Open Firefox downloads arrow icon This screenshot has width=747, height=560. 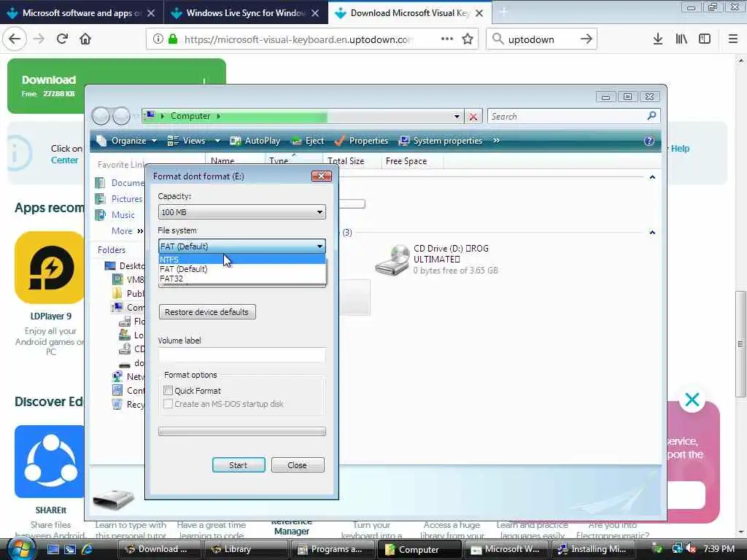(x=658, y=39)
